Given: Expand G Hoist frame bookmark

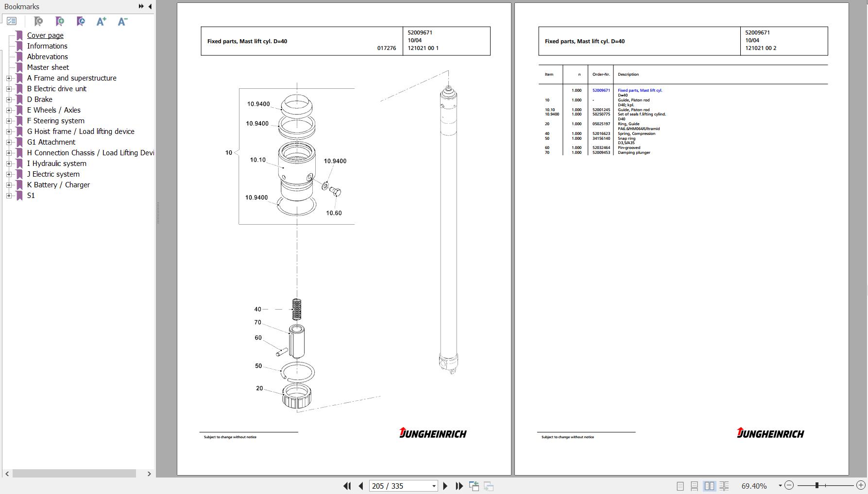Looking at the screenshot, I should [9, 132].
